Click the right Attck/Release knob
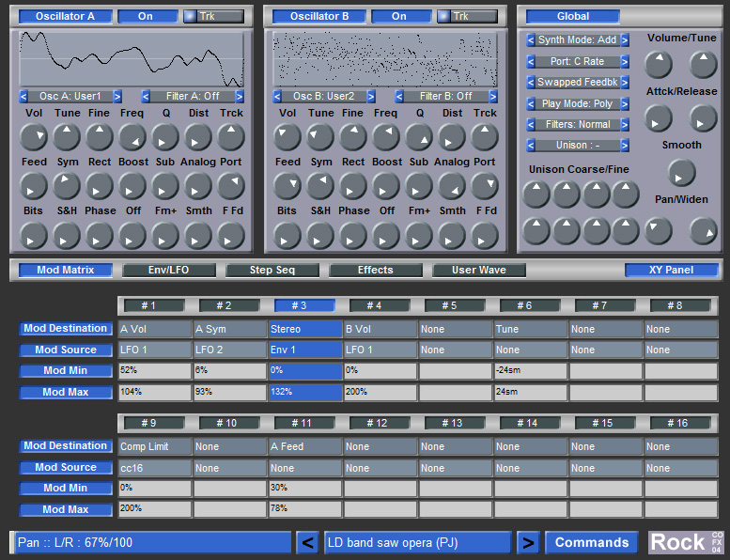 coord(703,118)
